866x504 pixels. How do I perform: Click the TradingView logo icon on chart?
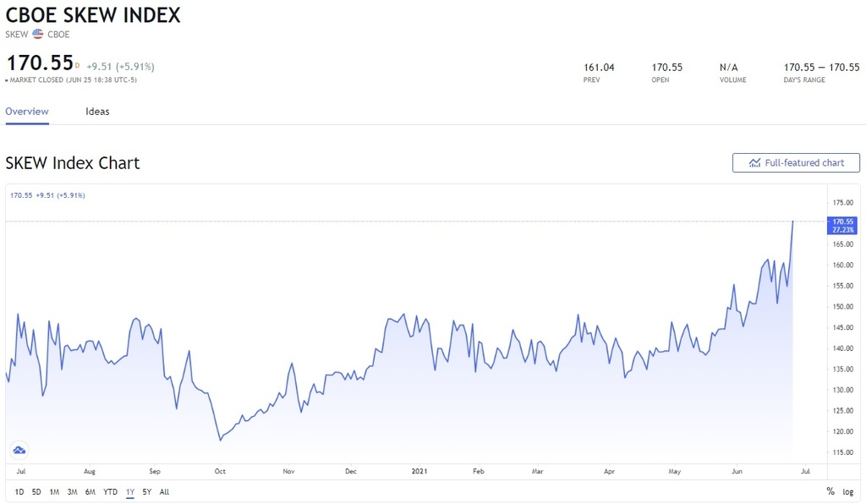(x=19, y=450)
